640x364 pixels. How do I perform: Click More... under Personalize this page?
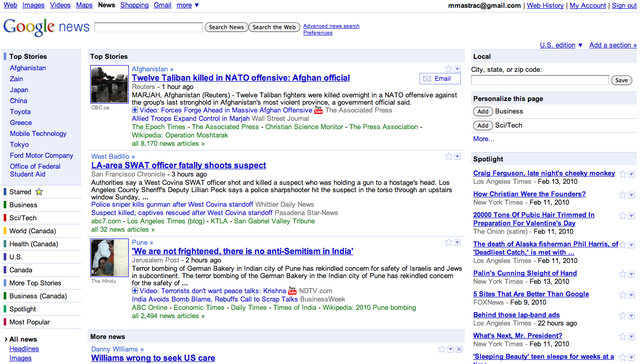(x=484, y=139)
